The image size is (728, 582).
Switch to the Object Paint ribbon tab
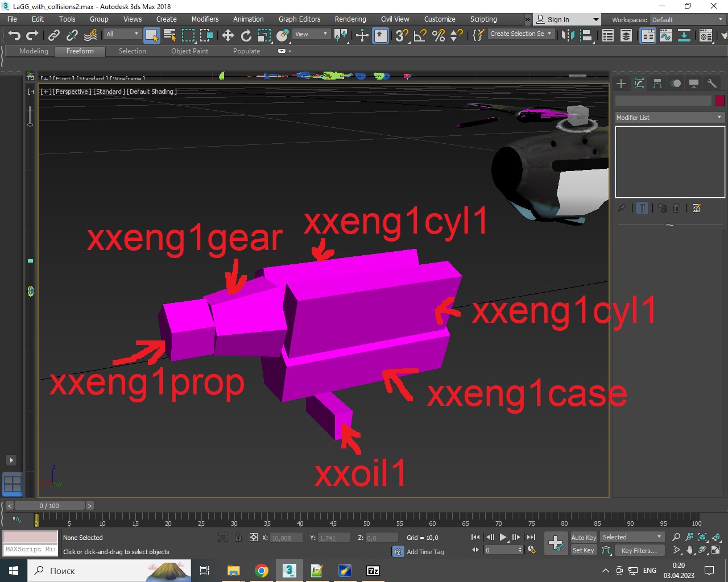[x=189, y=51]
